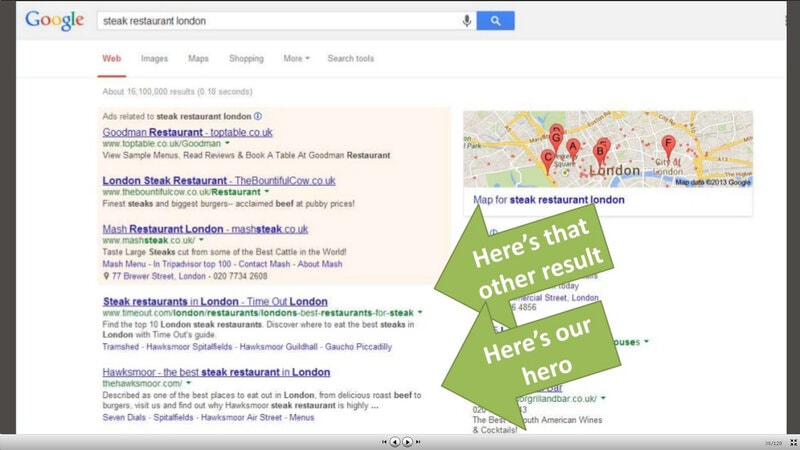The height and width of the screenshot is (450, 800).
Task: Open Search tools
Action: coord(351,59)
